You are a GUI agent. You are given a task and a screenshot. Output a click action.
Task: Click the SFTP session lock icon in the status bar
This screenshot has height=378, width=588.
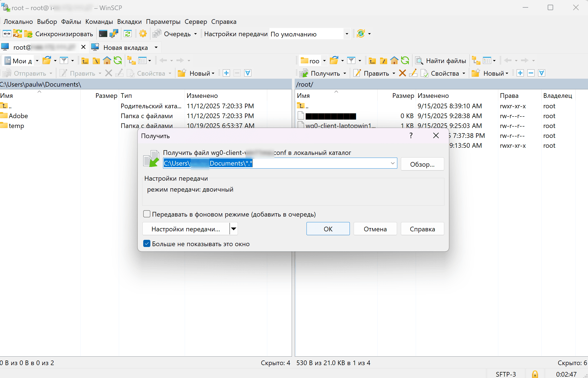coord(535,374)
